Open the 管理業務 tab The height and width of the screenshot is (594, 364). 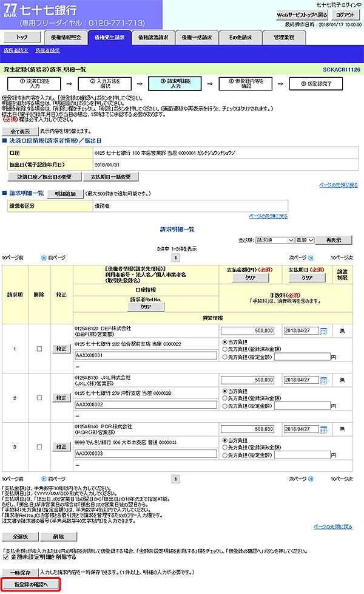[x=284, y=38]
